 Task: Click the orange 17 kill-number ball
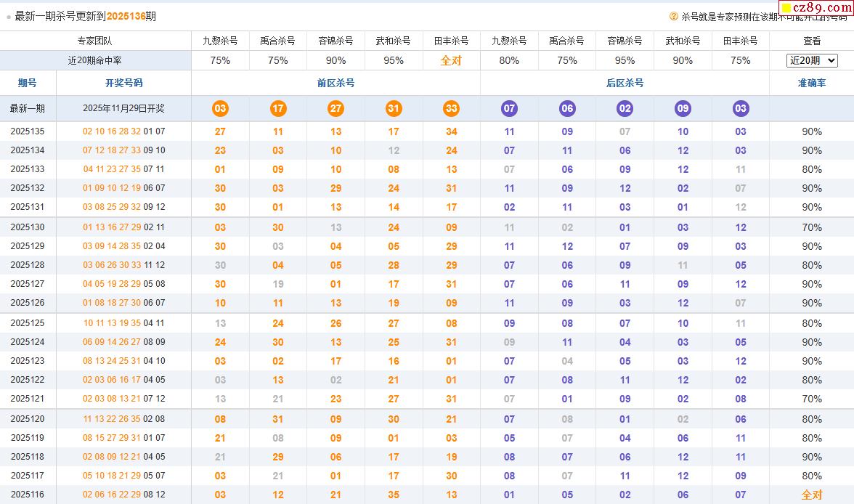(278, 109)
